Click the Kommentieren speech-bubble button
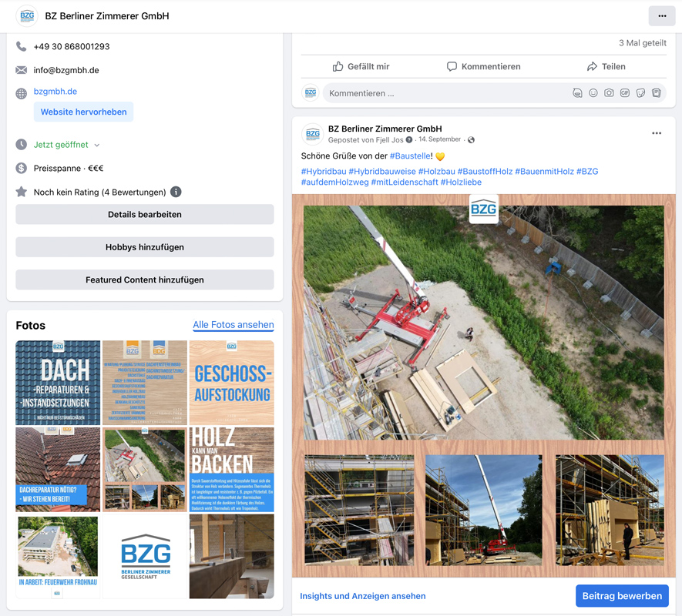 pyautogui.click(x=484, y=66)
